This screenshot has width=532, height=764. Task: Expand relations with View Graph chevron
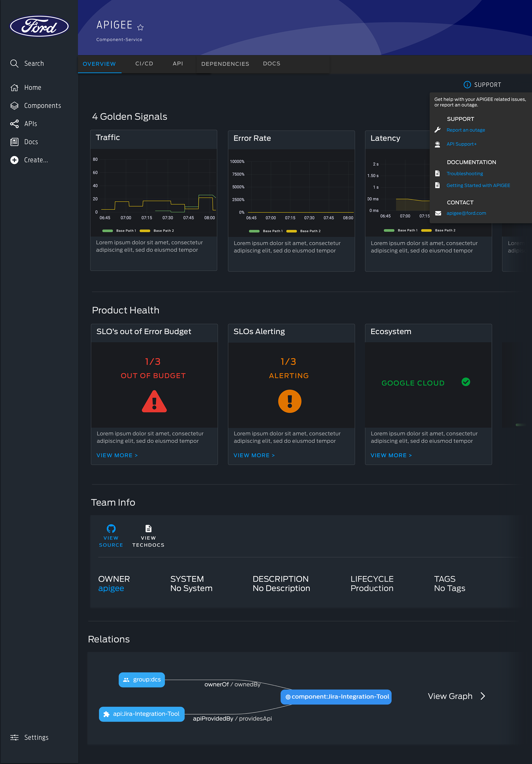(x=483, y=696)
